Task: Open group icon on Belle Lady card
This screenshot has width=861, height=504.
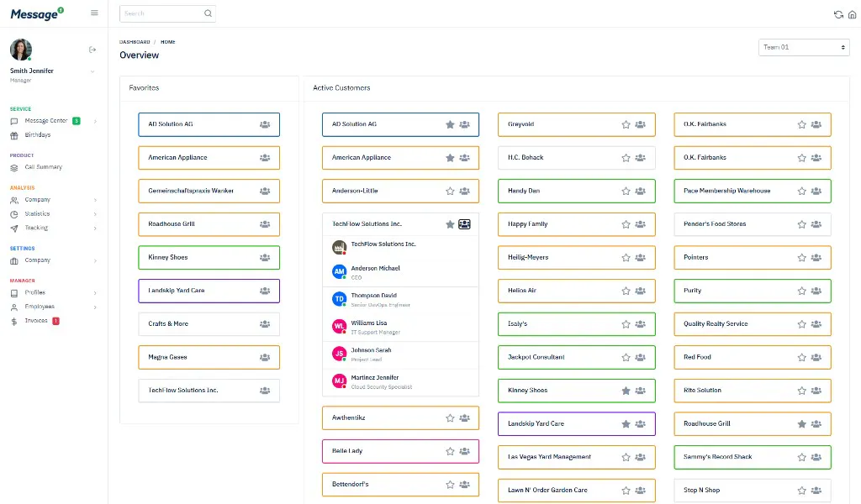Action: coord(464,451)
